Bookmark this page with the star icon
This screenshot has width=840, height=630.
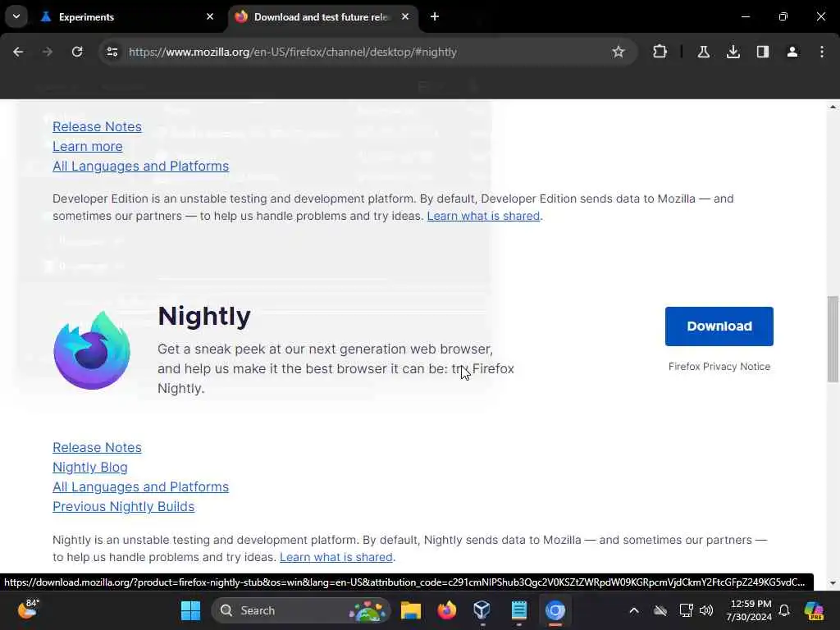tap(619, 52)
